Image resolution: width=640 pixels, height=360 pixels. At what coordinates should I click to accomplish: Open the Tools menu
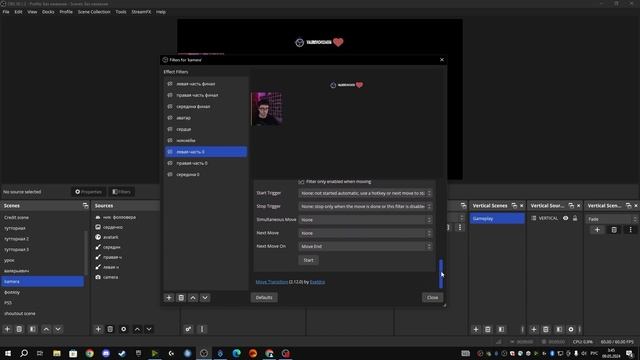pyautogui.click(x=121, y=12)
